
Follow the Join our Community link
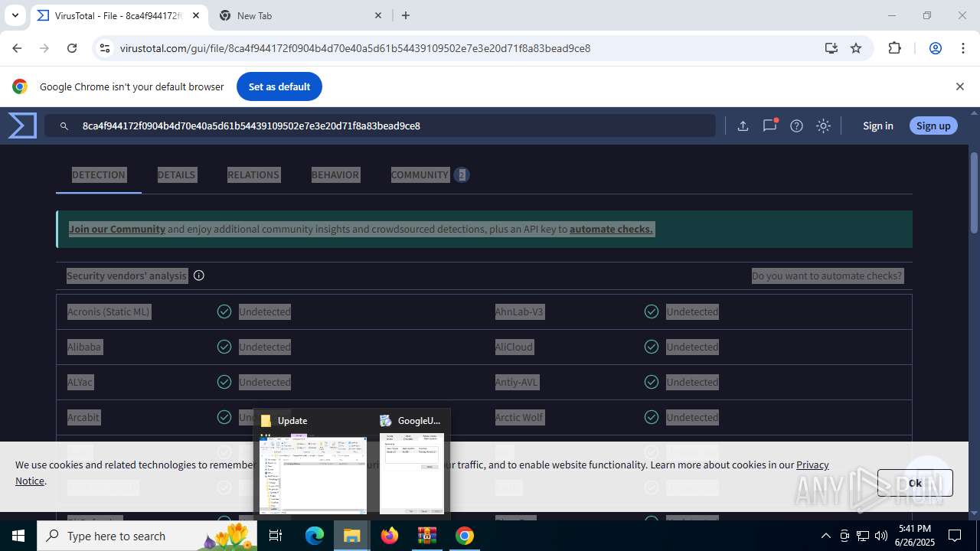[x=117, y=229]
